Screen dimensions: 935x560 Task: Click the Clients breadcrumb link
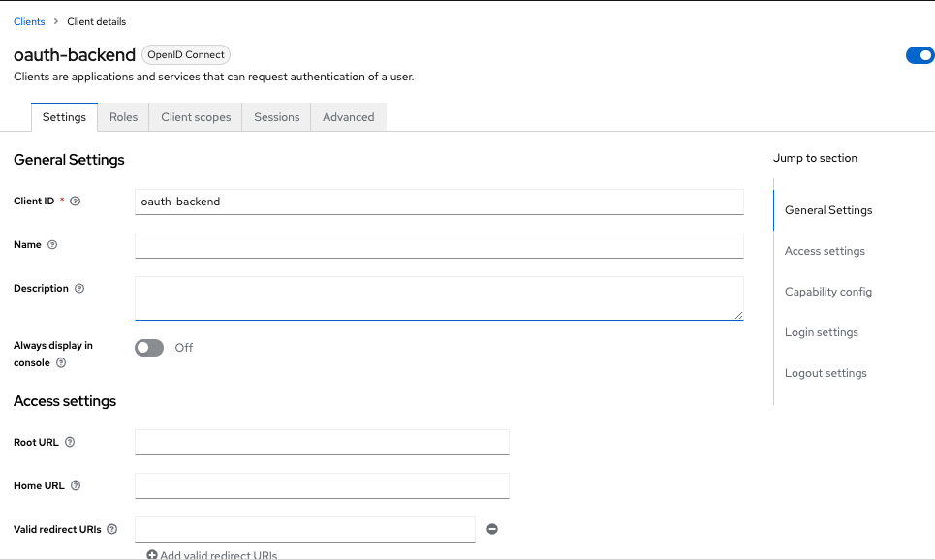29,21
